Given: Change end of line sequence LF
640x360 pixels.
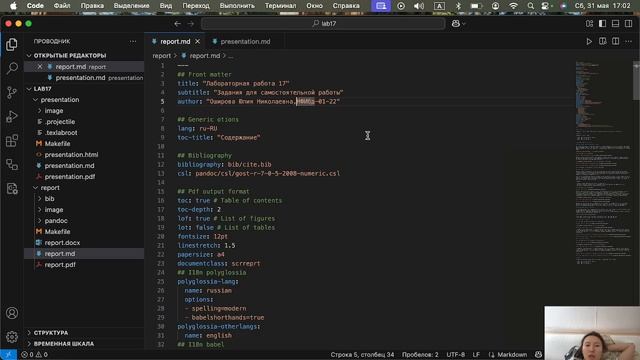Looking at the screenshot, I should click(x=476, y=355).
